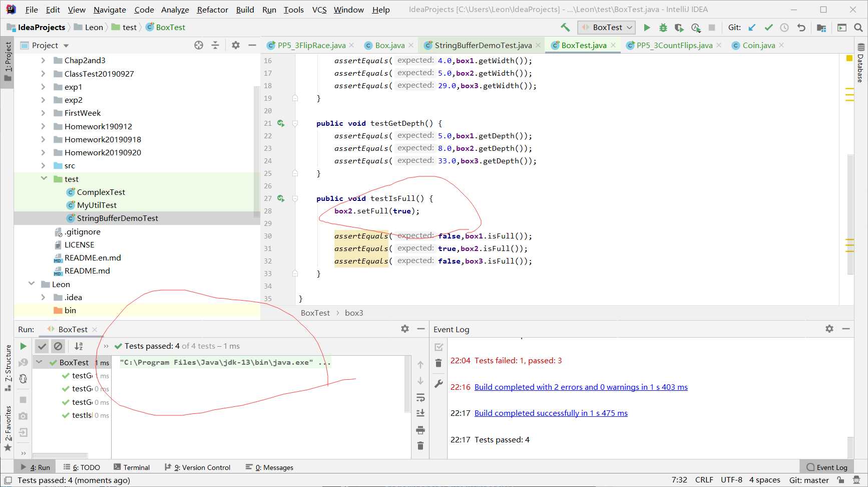Open Terminal tool window
The width and height of the screenshot is (868, 487).
(x=132, y=467)
